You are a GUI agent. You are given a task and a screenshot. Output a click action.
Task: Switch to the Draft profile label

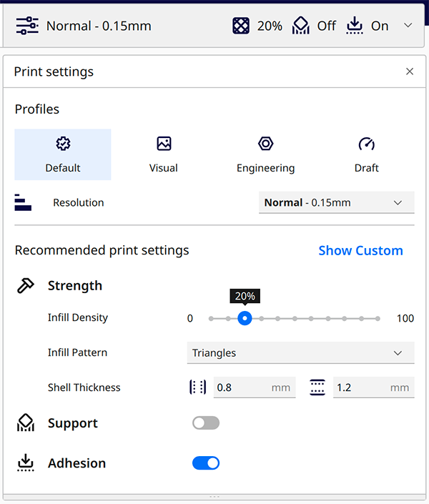tap(366, 168)
